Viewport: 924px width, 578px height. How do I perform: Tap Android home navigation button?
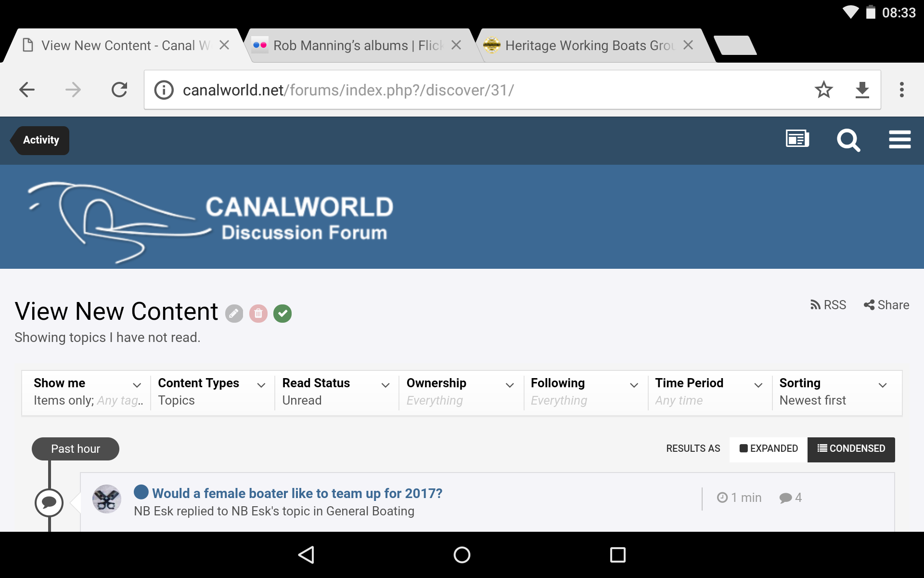point(462,555)
